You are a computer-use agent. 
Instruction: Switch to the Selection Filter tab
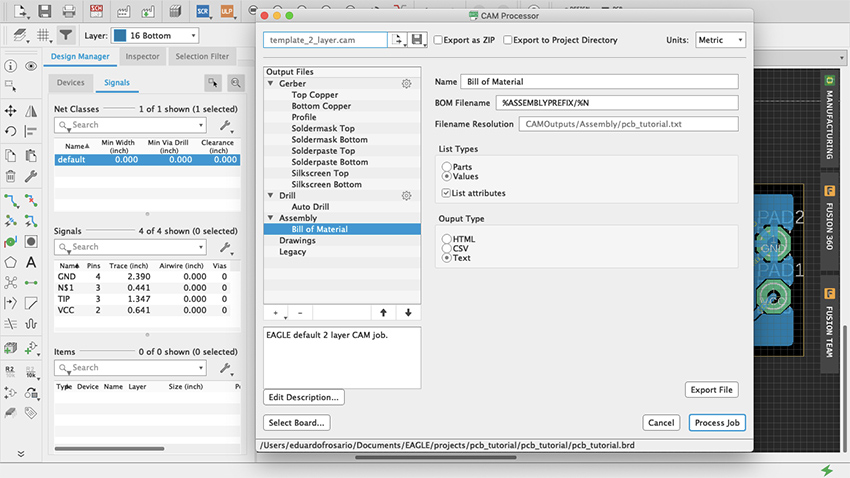point(202,56)
